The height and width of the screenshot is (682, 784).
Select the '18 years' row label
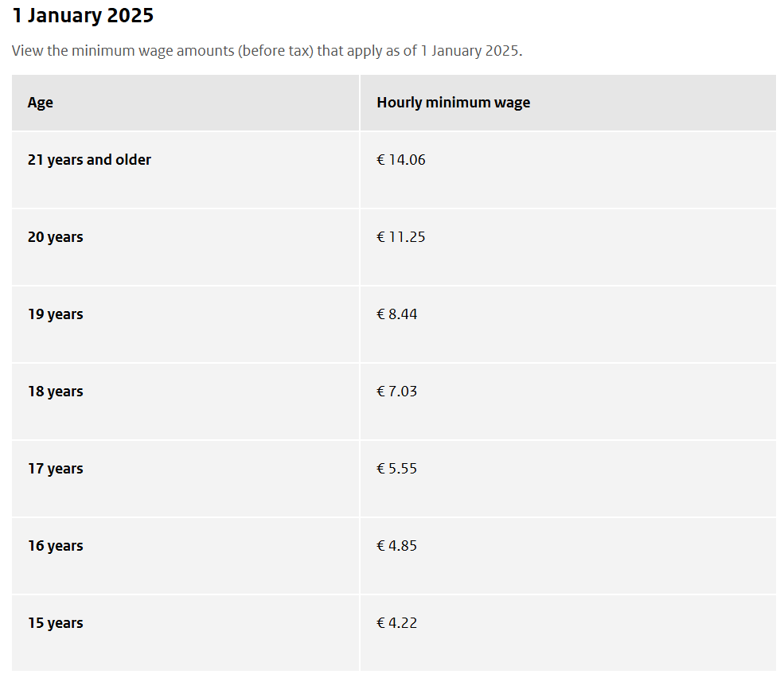[x=55, y=392]
